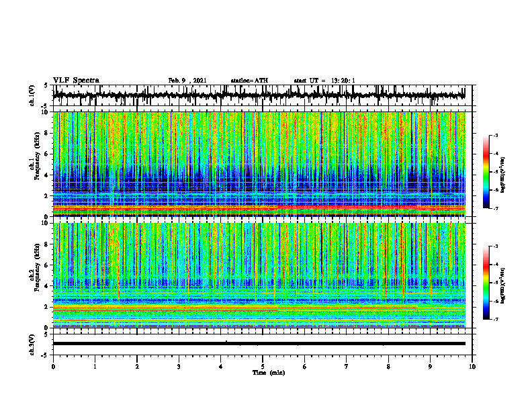Click inside the ch.1 spectrogram panel
Screen dimensions: 532x411
pyautogui.click(x=259, y=164)
